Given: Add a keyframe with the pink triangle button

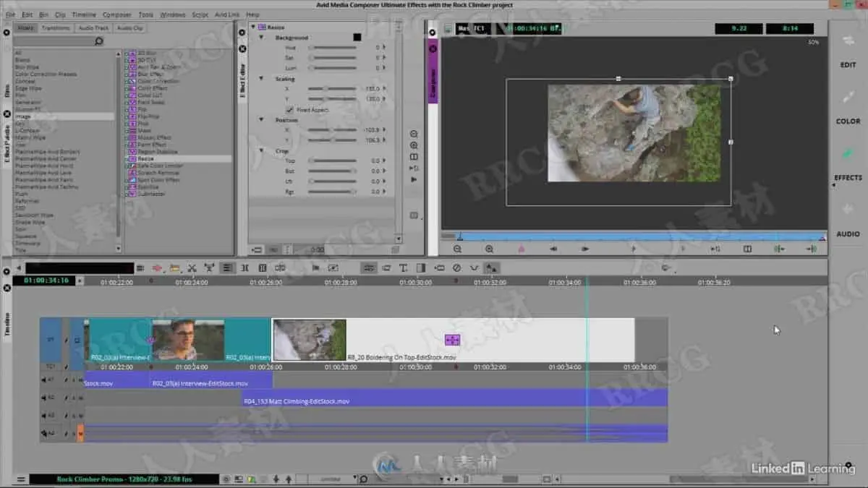Looking at the screenshot, I should coord(521,249).
